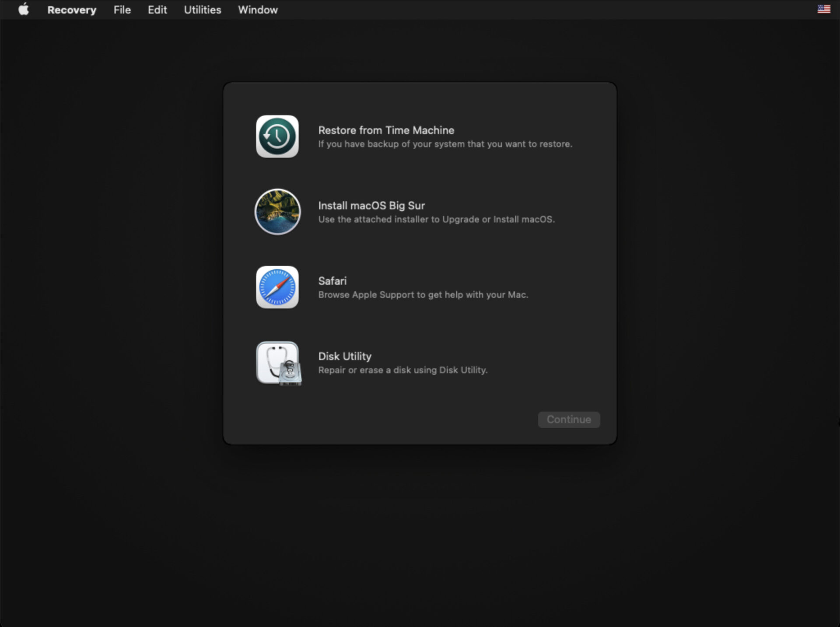
Task: Open the Edit menu
Action: click(157, 10)
